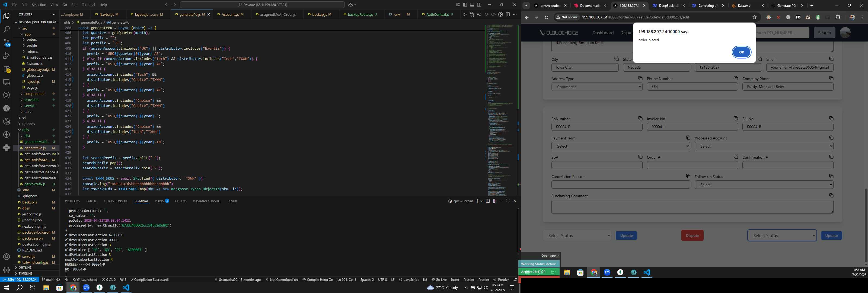Click the compare changes icon in editor toolbar
Screen dimensions: 868x293
[472, 14]
